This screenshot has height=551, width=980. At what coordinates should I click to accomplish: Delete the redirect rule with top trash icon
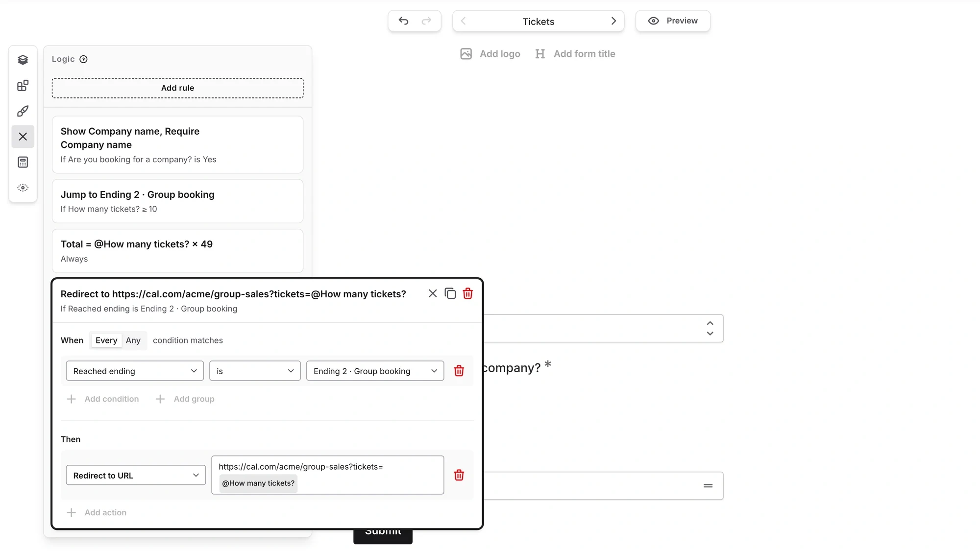[x=468, y=293]
